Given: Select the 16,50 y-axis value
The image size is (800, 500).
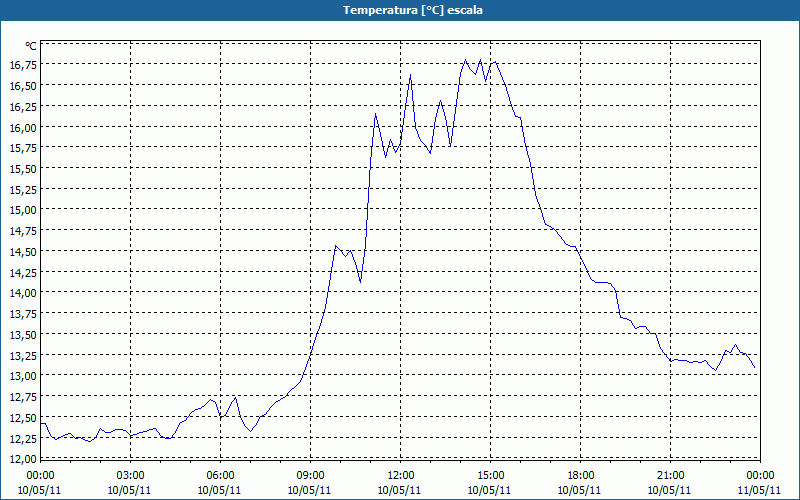Looking at the screenshot, I should coord(23,85).
